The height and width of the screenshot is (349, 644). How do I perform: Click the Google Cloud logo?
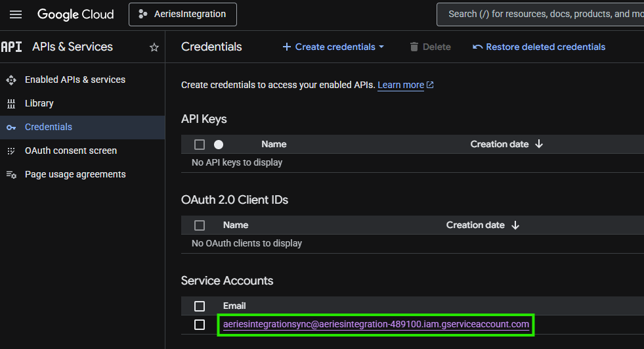(75, 14)
